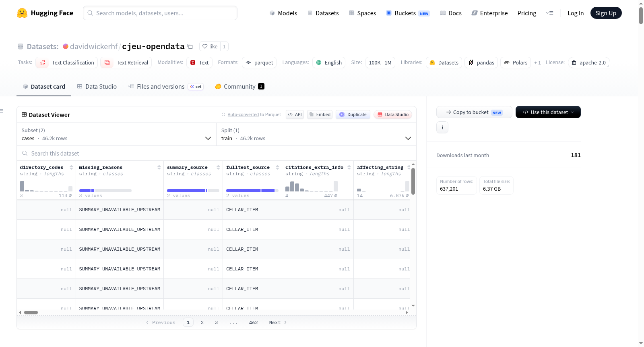Select the Text modality tag
This screenshot has width=644, height=347.
tap(199, 62)
